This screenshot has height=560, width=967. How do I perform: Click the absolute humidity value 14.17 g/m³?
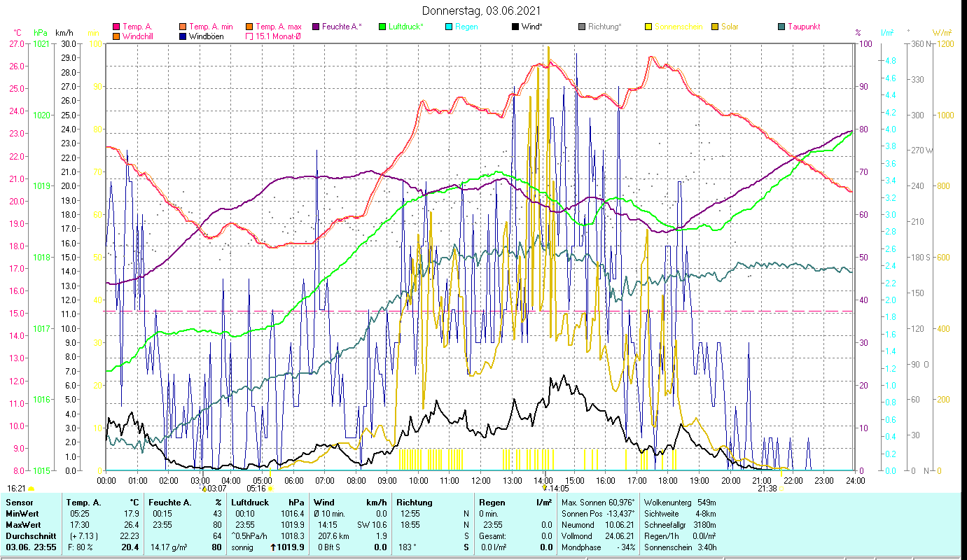170,547
